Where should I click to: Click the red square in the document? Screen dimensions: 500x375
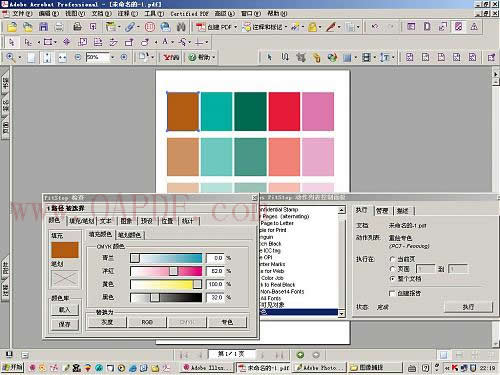[284, 112]
